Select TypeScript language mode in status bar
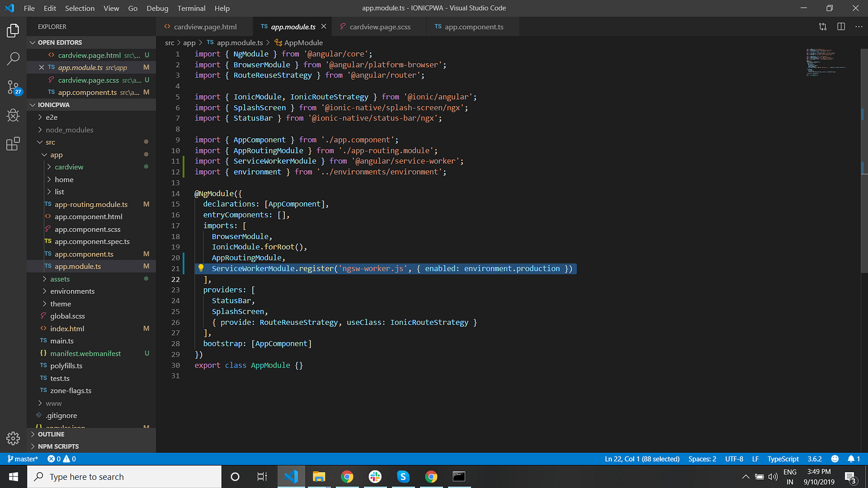This screenshot has width=868, height=488. (783, 459)
